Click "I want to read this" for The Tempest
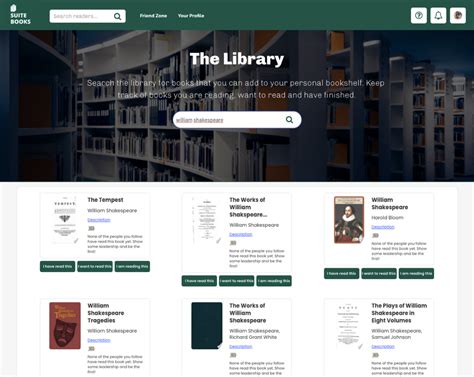The height and width of the screenshot is (377, 474). click(x=95, y=266)
